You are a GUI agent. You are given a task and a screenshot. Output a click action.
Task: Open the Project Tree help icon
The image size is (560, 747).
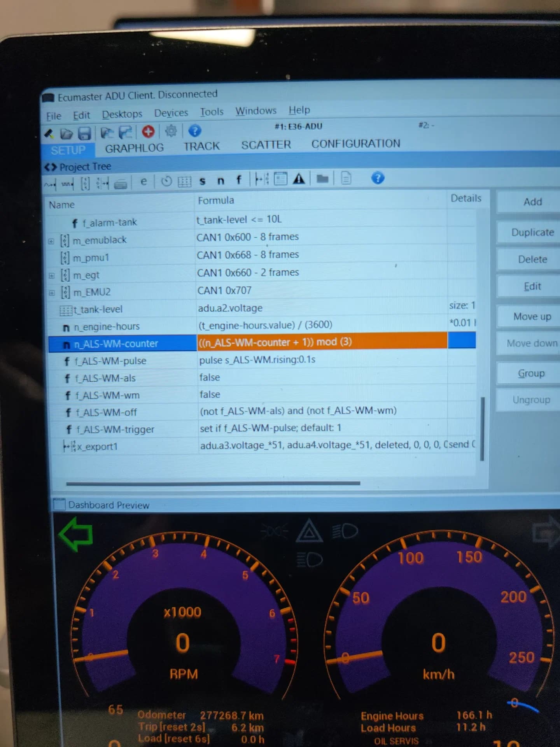click(x=378, y=178)
